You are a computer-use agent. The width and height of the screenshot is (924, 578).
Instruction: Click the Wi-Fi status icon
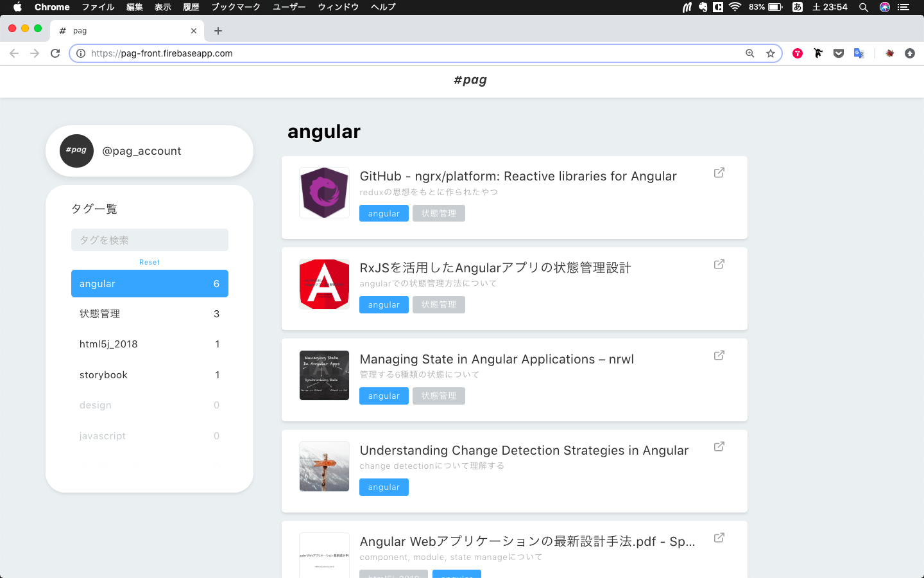tap(735, 7)
